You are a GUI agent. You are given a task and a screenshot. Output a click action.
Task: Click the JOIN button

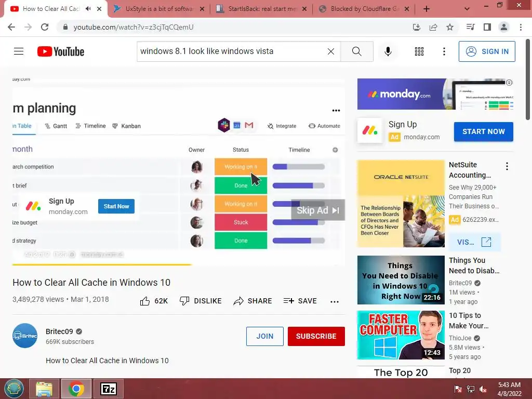[x=264, y=336]
